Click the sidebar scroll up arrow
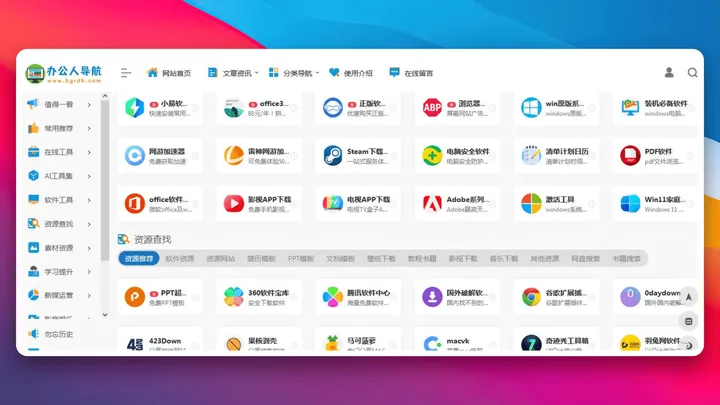The height and width of the screenshot is (405, 720). 105,96
